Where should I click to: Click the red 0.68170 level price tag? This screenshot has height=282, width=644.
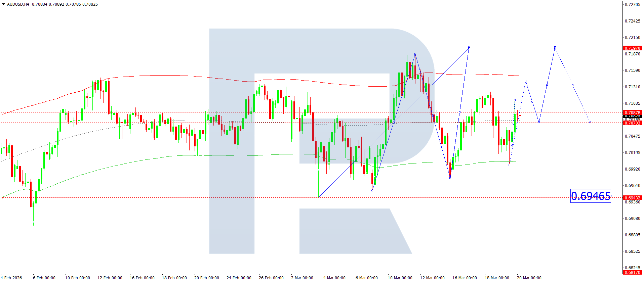(632, 272)
